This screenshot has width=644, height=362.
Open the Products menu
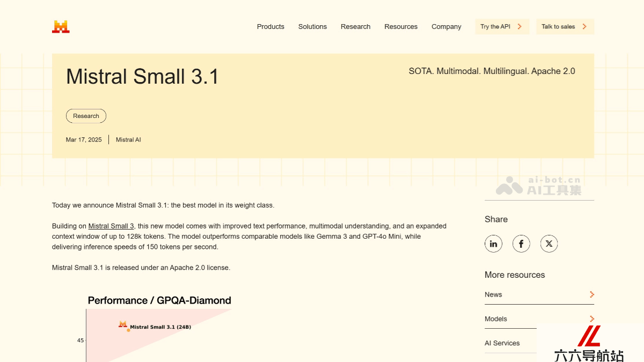coord(270,27)
